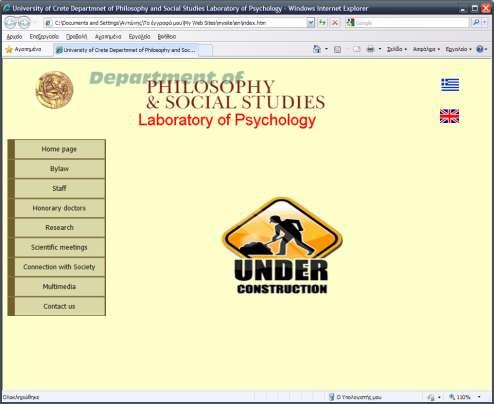Open the Προβολή menu

click(x=76, y=37)
